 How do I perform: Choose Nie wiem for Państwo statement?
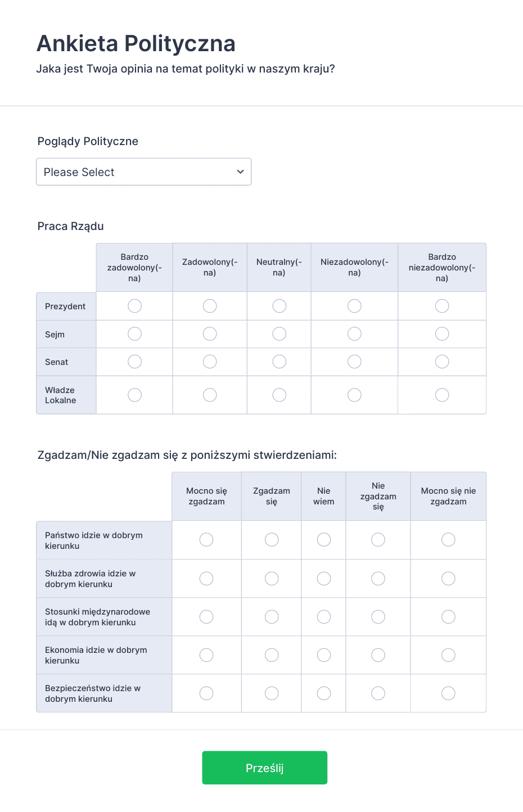pos(324,540)
